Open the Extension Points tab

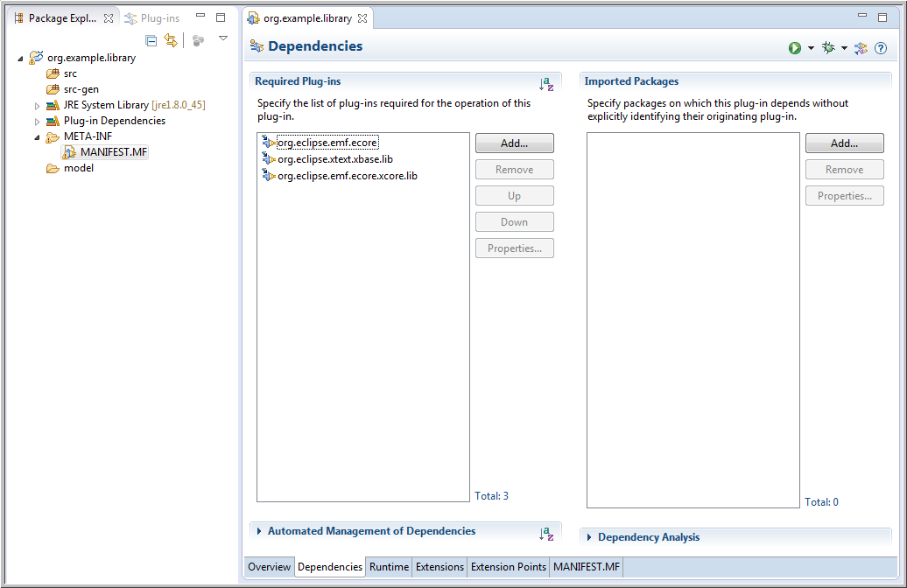pyautogui.click(x=508, y=567)
